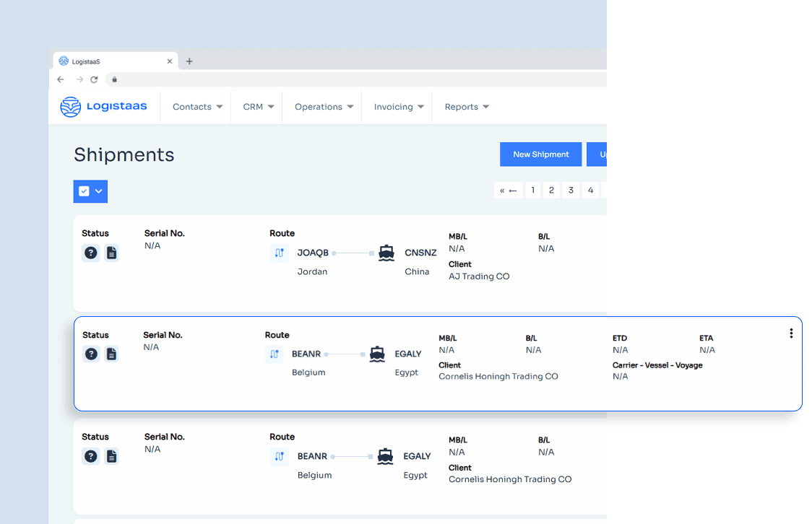Click status question icon in highlighted shipment
The image size is (812, 524).
point(91,354)
